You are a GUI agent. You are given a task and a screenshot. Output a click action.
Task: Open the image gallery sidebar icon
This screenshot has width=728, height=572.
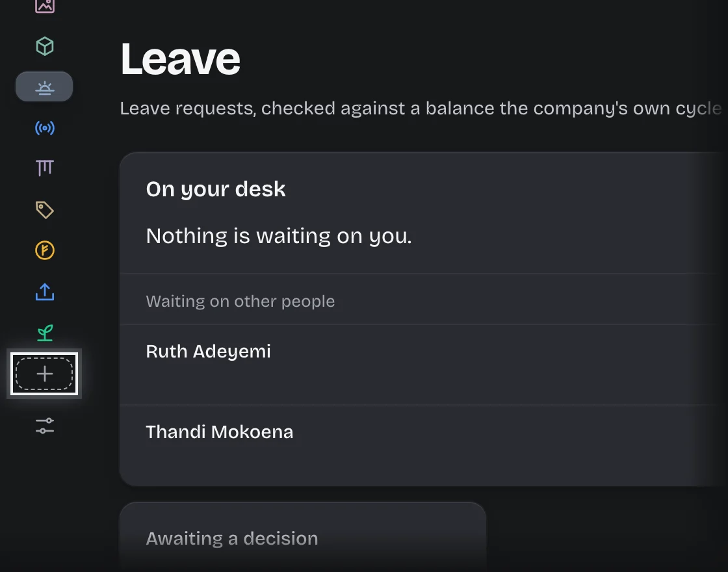(x=45, y=6)
